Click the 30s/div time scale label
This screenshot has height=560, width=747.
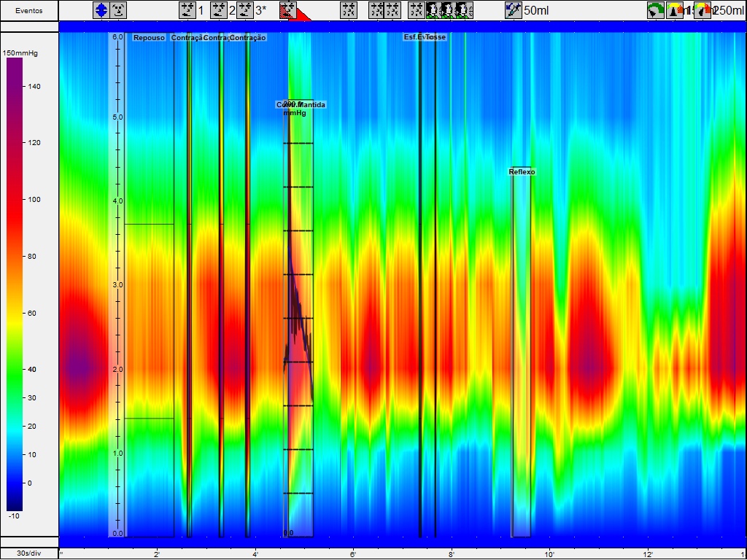coord(29,553)
